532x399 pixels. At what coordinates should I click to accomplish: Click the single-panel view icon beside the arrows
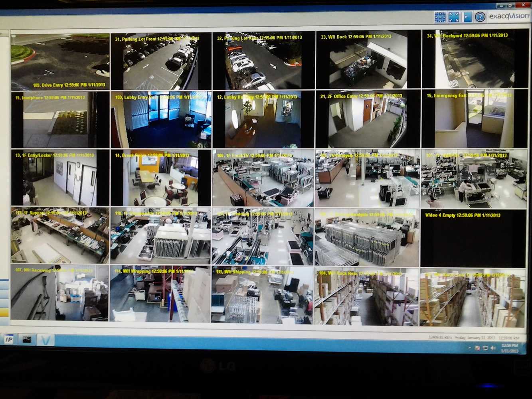(x=467, y=17)
